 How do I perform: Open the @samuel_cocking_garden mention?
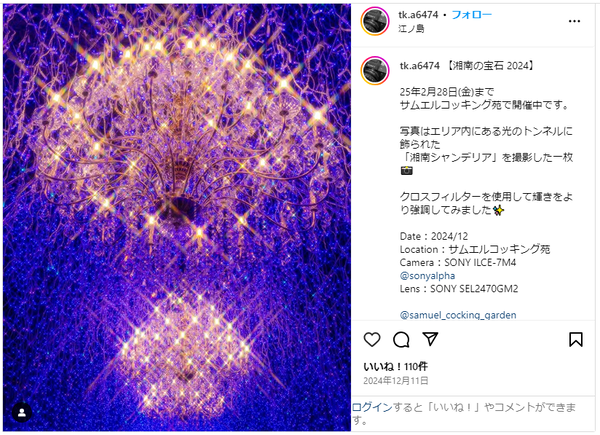tap(458, 315)
